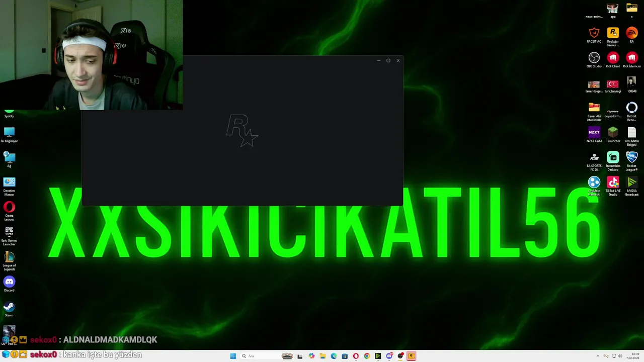The height and width of the screenshot is (362, 644).
Task: Launch NVIDIA Broadcast desktop shortcut
Action: 632,186
